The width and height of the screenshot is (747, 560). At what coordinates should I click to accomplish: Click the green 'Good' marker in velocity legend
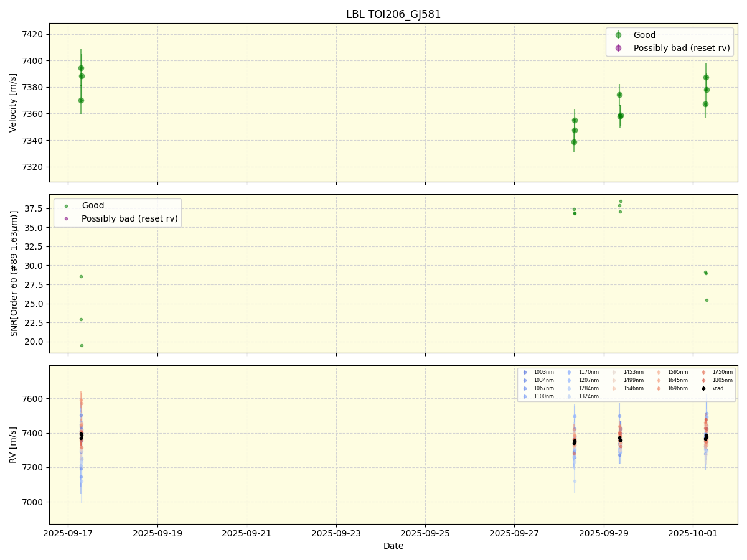618,35
